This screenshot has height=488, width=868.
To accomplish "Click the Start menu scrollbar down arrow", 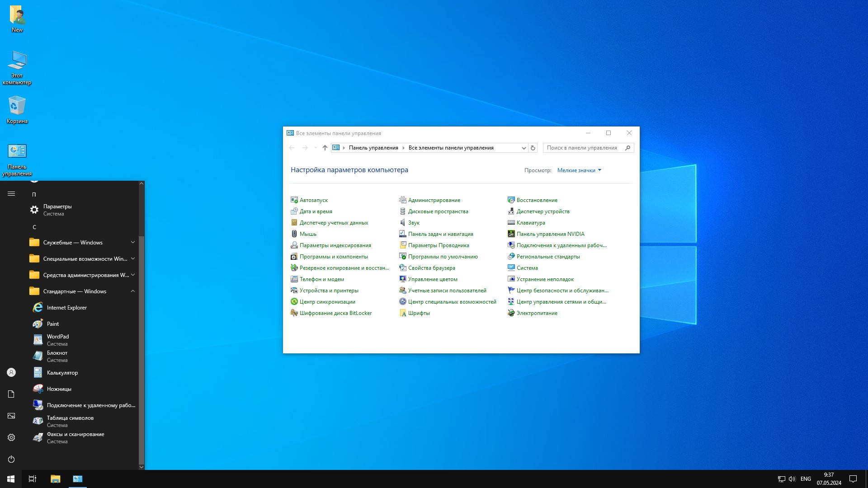I will pos(141,467).
